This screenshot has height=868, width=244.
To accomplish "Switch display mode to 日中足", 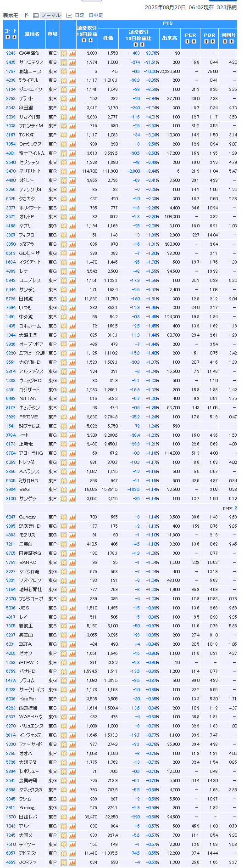I will (x=96, y=16).
